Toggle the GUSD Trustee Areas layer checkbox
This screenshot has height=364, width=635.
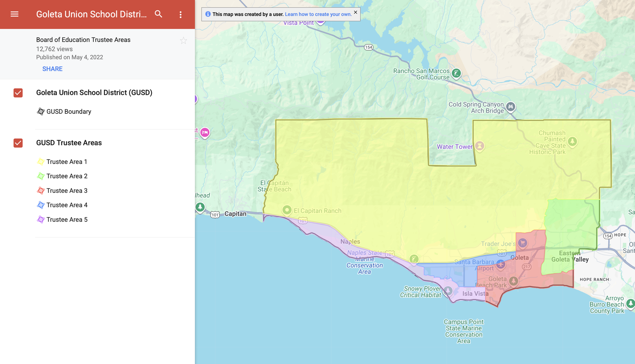pyautogui.click(x=18, y=143)
